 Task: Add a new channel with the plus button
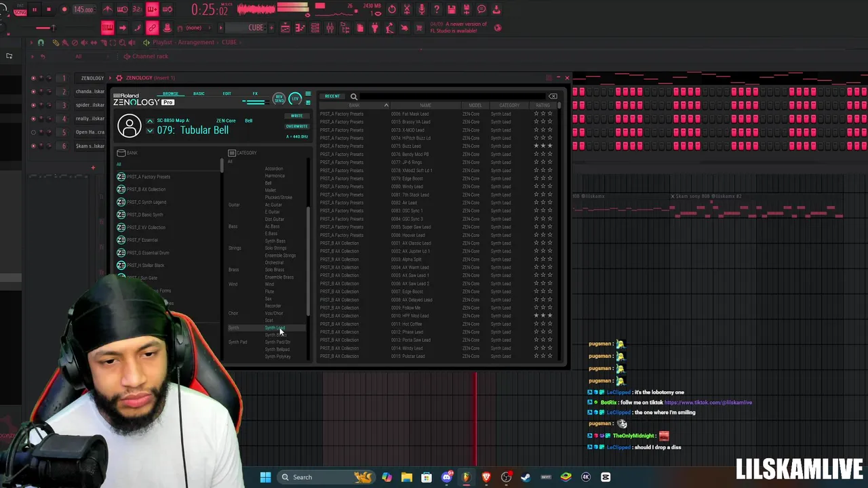93,167
